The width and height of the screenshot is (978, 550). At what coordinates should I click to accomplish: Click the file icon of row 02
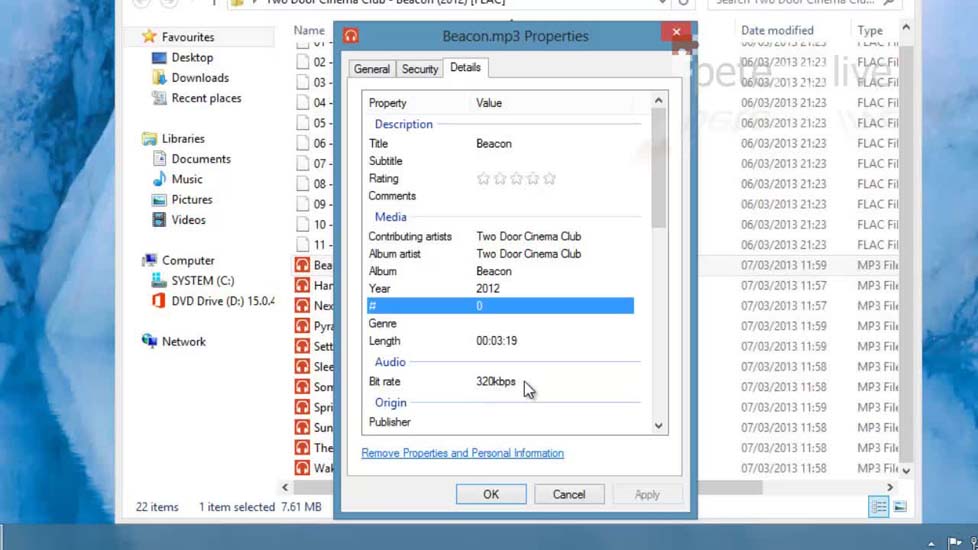(x=303, y=62)
